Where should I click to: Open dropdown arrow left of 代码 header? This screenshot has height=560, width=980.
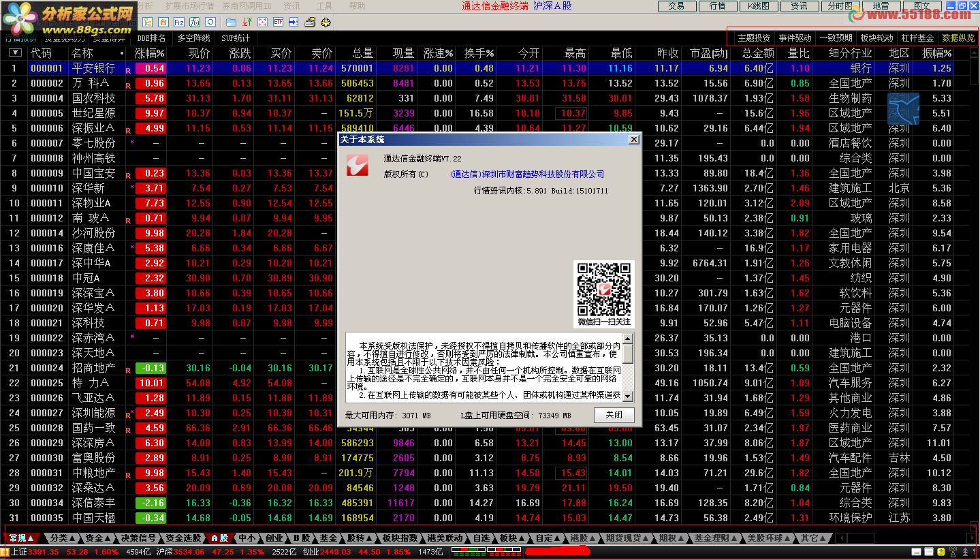click(x=15, y=52)
